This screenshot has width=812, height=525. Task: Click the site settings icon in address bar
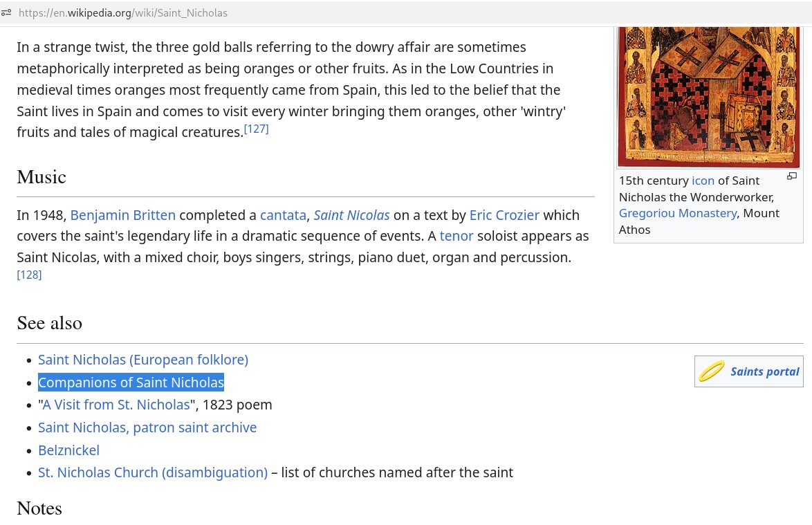pyautogui.click(x=7, y=13)
